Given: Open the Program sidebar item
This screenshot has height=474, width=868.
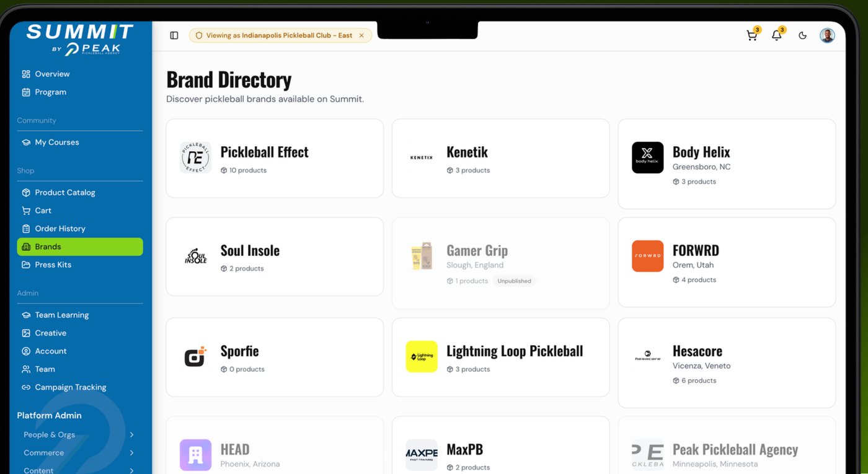Looking at the screenshot, I should click(x=80, y=92).
